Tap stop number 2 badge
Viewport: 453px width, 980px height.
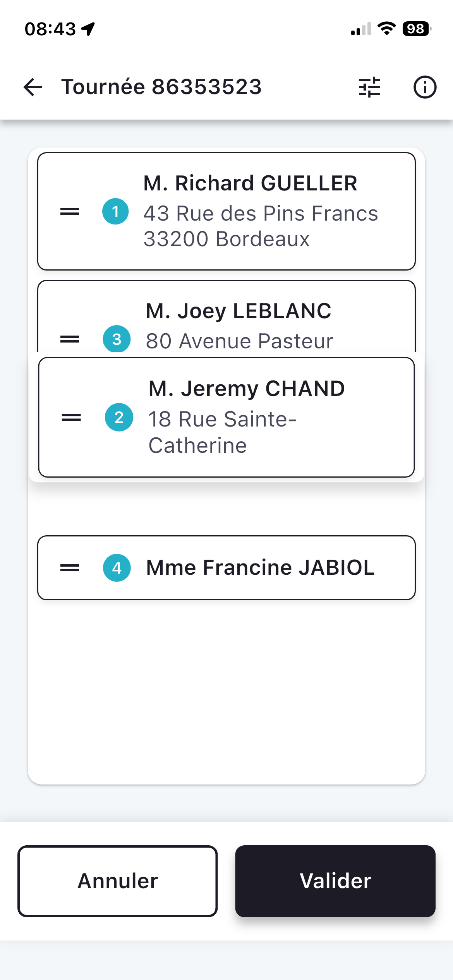pos(119,417)
